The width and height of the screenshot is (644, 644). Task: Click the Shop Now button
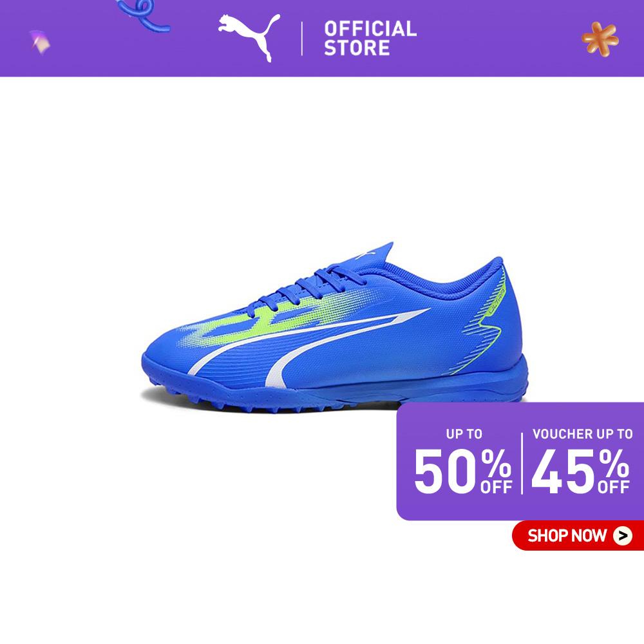click(578, 536)
